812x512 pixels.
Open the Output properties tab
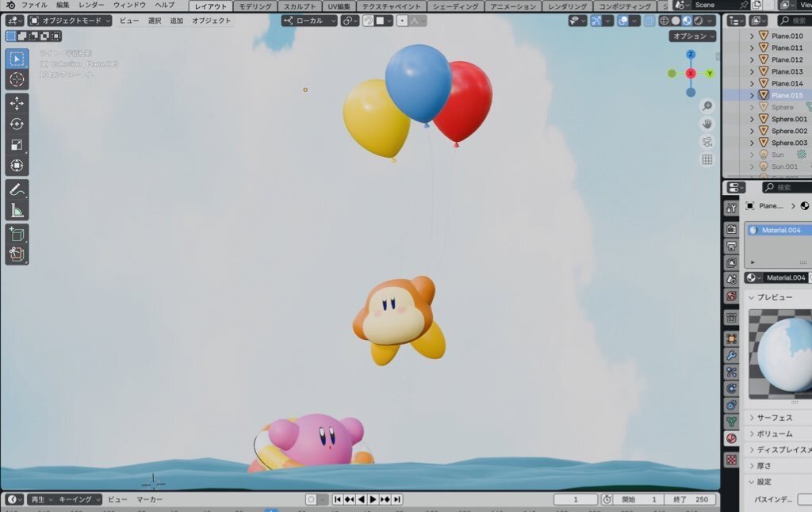point(731,246)
